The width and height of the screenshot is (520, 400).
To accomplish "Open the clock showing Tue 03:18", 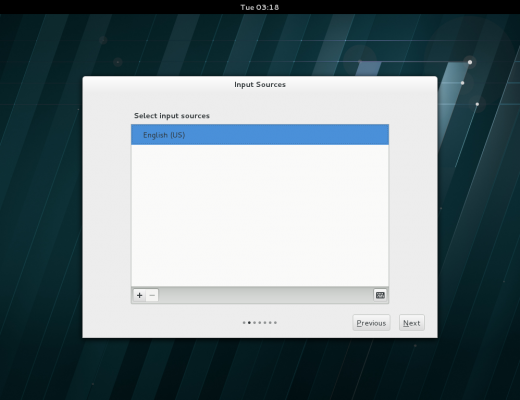I will tap(260, 7).
